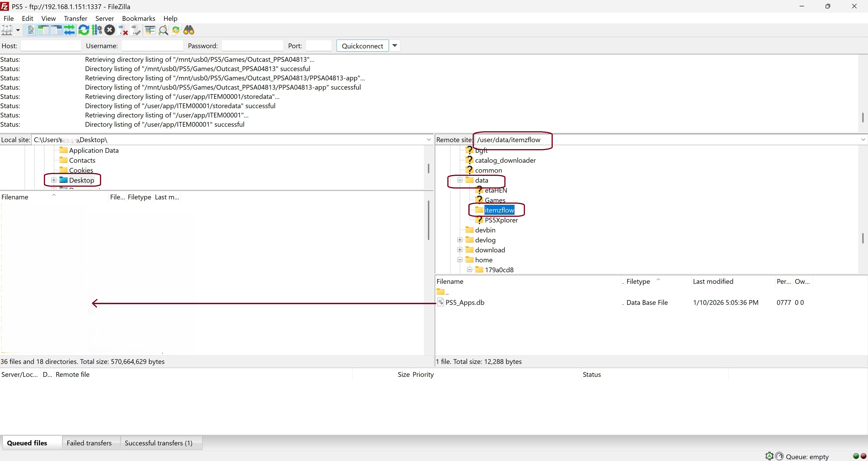Click the Quickconnect button
868x461 pixels.
[362, 46]
